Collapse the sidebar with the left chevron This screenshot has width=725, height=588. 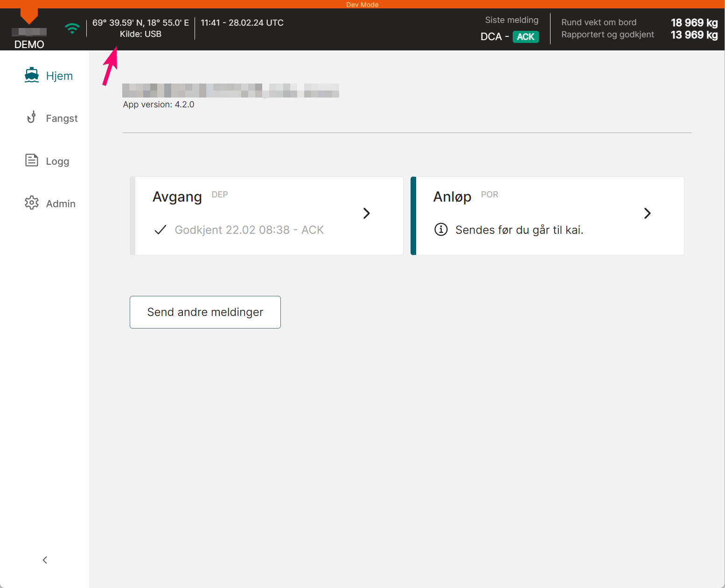tap(45, 560)
